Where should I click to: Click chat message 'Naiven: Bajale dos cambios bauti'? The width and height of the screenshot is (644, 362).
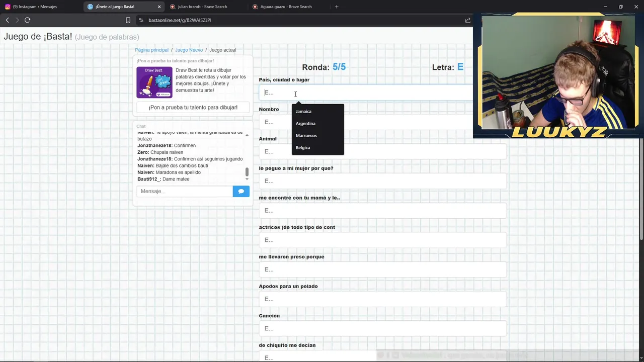(x=173, y=165)
